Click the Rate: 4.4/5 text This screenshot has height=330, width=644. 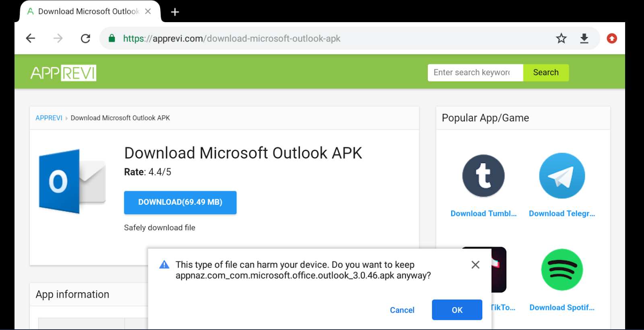[148, 172]
